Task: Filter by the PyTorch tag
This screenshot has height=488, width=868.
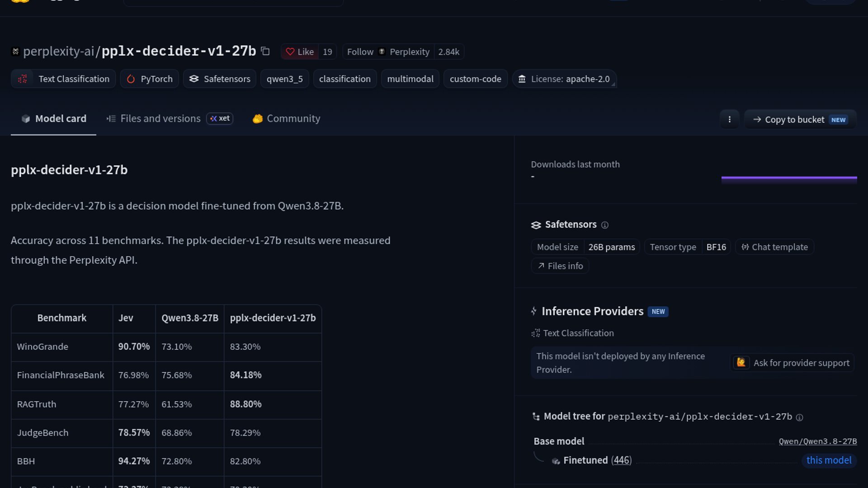Action: tap(150, 79)
